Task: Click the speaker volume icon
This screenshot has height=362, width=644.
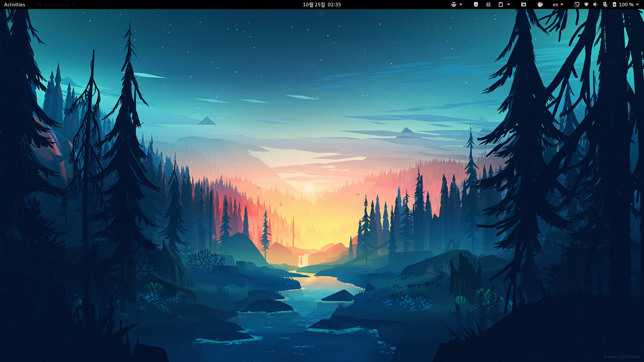Action: pos(595,4)
